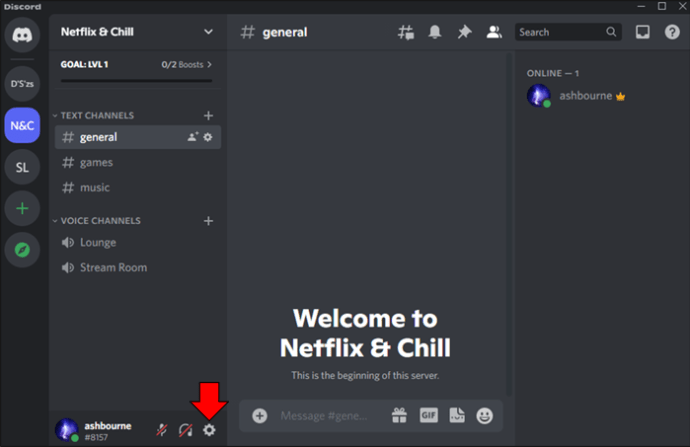The width and height of the screenshot is (690, 447).
Task: Open the sticker picker
Action: tap(457, 415)
